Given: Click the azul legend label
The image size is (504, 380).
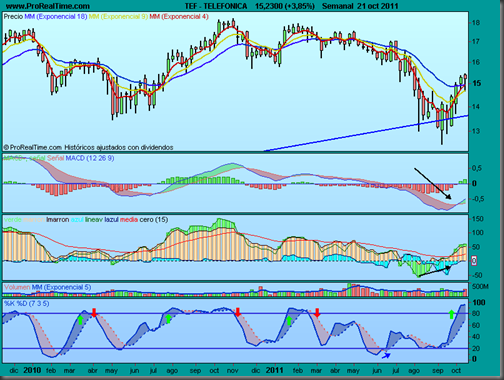Looking at the screenshot, I should tap(77, 220).
